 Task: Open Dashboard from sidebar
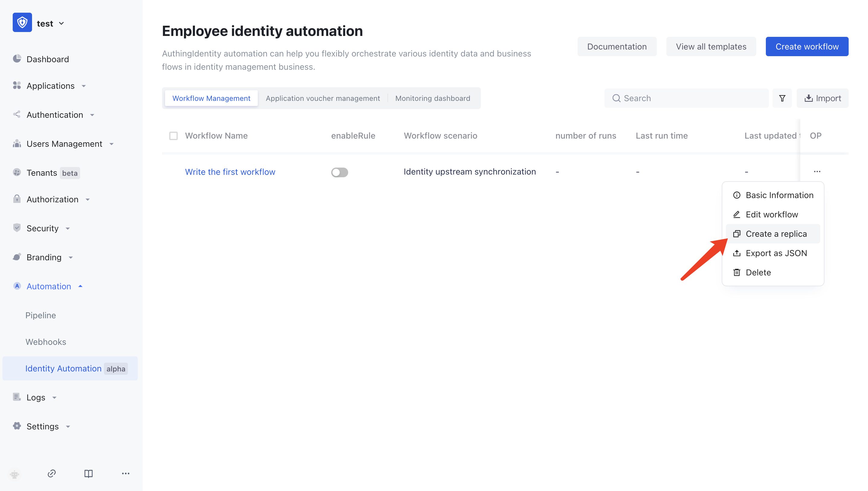tap(47, 59)
